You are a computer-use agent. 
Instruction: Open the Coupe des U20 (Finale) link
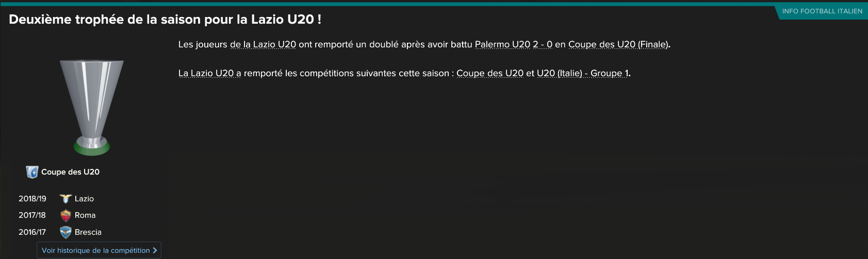click(x=618, y=45)
